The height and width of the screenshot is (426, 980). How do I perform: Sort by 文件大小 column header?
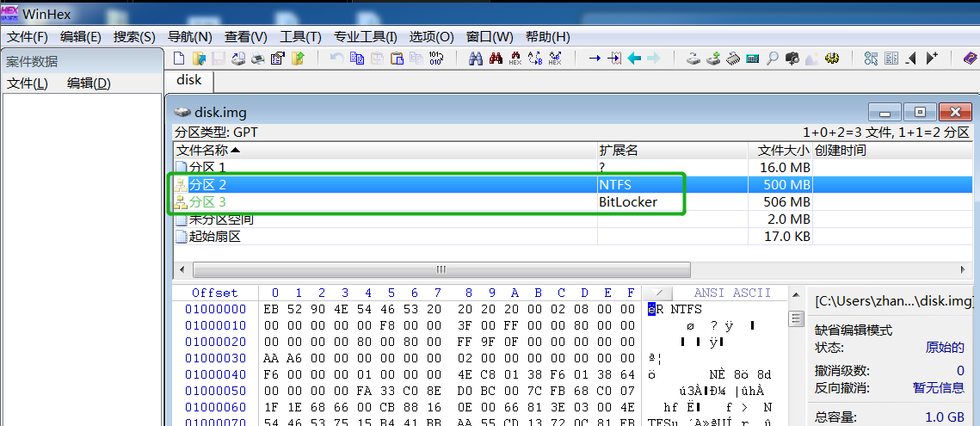coord(780,150)
